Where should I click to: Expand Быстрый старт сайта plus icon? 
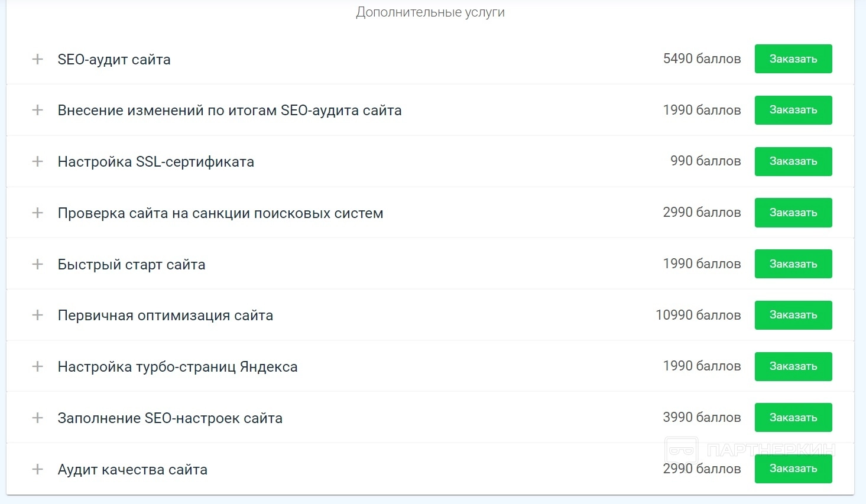[37, 264]
